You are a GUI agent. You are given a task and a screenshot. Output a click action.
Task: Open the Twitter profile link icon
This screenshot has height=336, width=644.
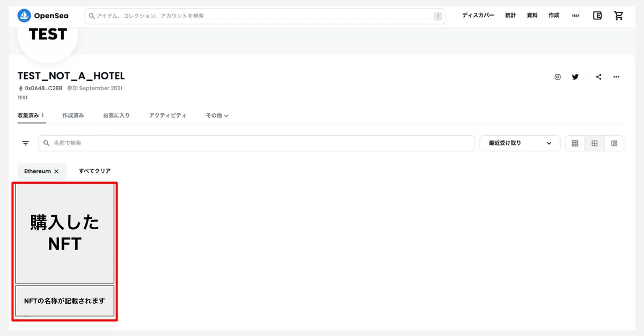pyautogui.click(x=575, y=77)
